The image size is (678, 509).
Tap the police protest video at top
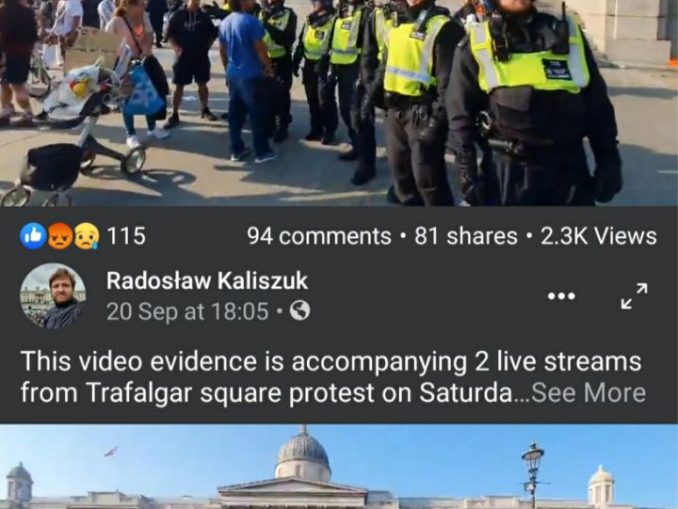click(x=339, y=103)
